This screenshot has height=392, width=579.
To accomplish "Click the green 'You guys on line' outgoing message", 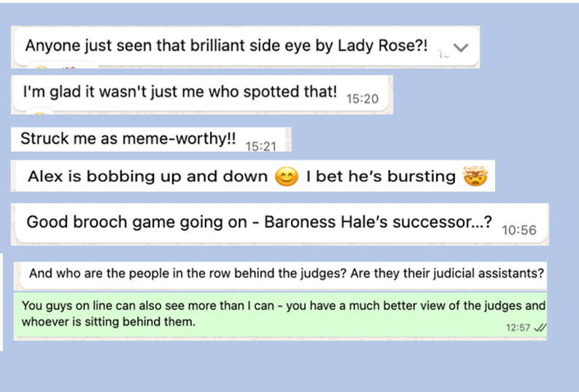I will (x=283, y=306).
